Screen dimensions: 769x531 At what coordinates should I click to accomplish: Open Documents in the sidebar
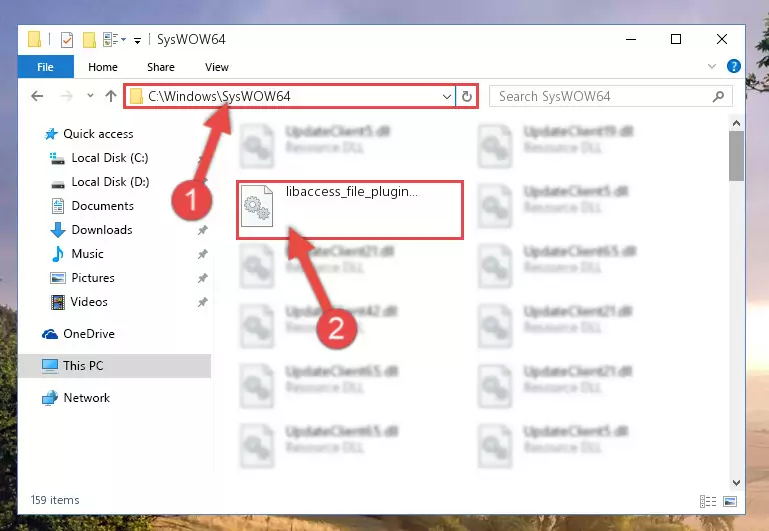pos(103,206)
